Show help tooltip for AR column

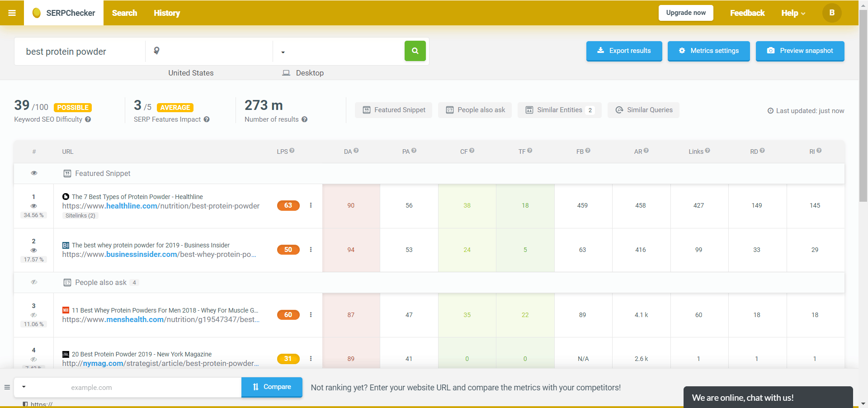pos(646,151)
